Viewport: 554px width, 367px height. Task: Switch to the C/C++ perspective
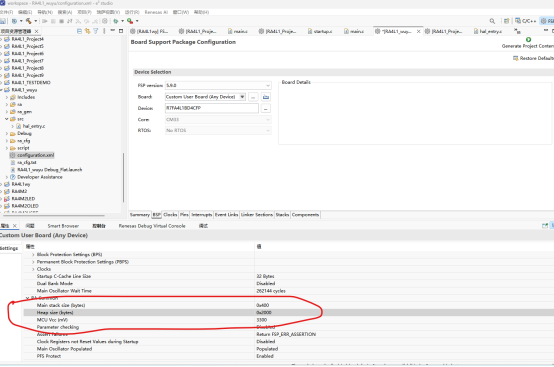(525, 21)
